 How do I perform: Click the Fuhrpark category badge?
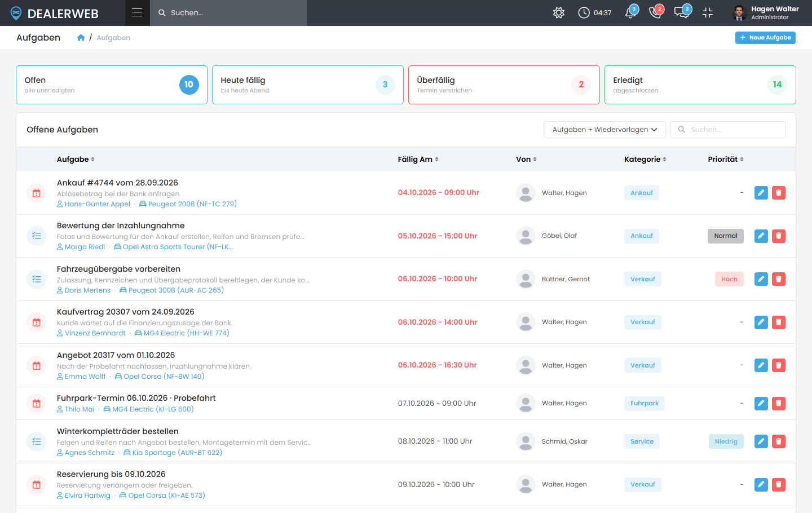pyautogui.click(x=645, y=403)
